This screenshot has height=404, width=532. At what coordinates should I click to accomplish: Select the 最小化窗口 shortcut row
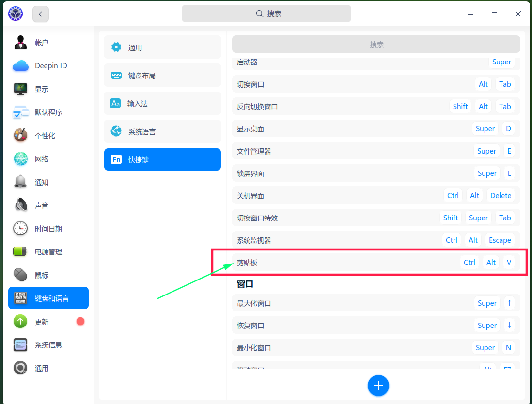click(x=376, y=348)
